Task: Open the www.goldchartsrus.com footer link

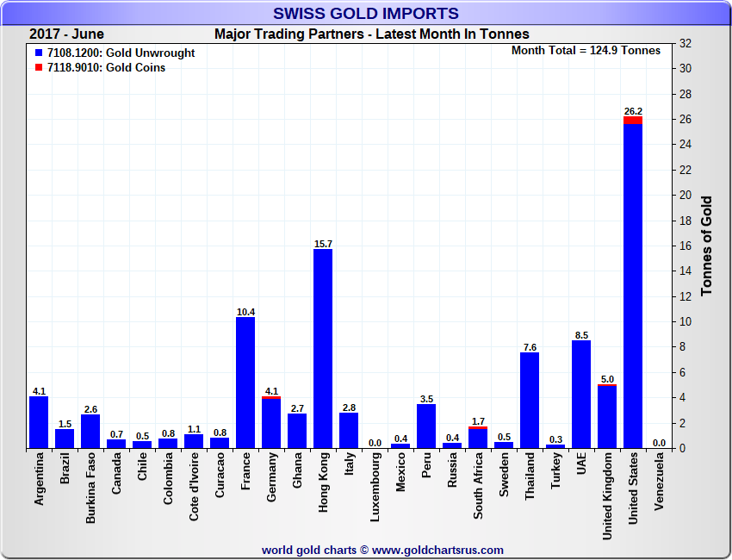Action: tap(437, 550)
